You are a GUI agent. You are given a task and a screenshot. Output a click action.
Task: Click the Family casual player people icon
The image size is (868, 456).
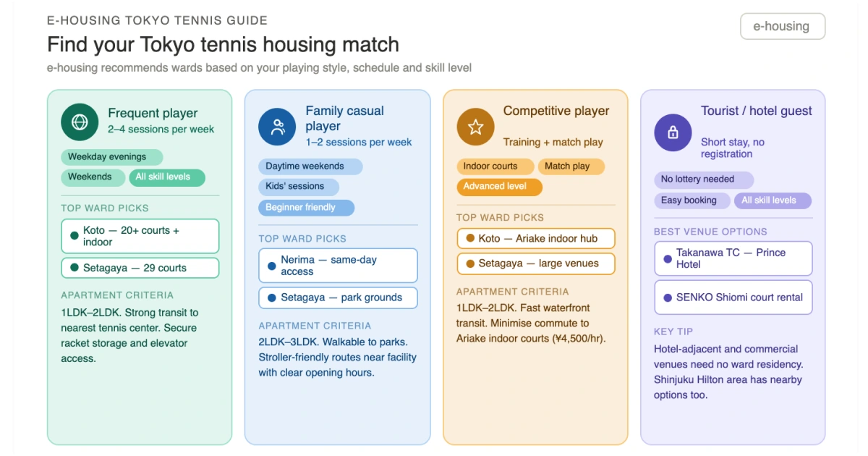coord(277,127)
